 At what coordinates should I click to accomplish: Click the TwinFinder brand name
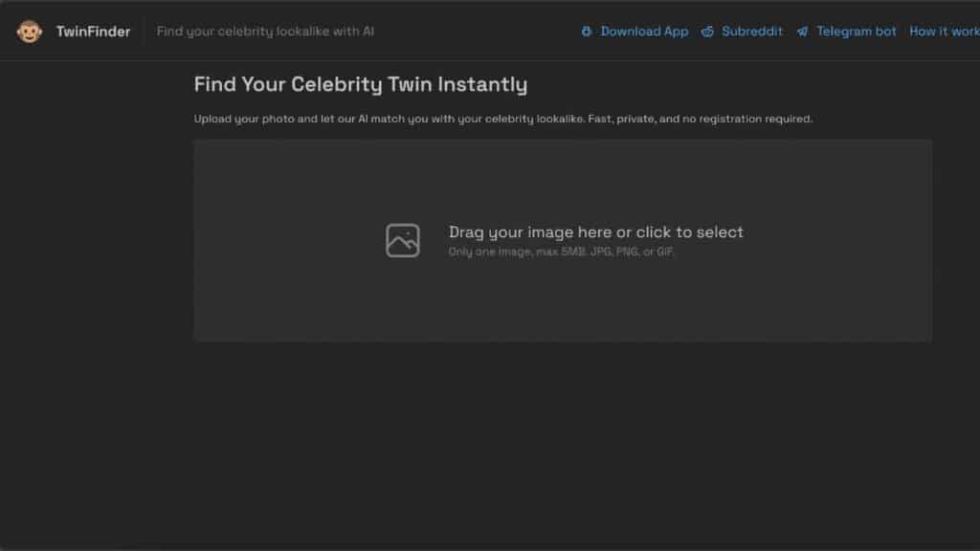click(93, 32)
